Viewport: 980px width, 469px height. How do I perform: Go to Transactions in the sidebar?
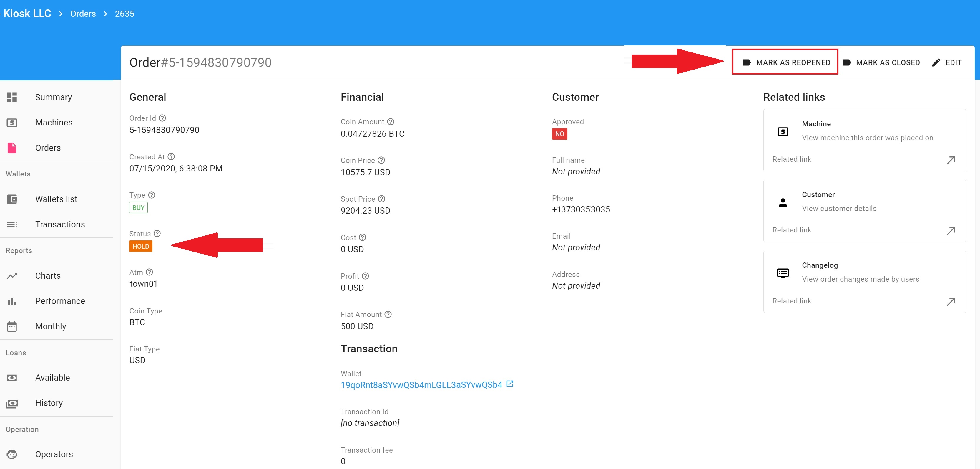pos(56,224)
